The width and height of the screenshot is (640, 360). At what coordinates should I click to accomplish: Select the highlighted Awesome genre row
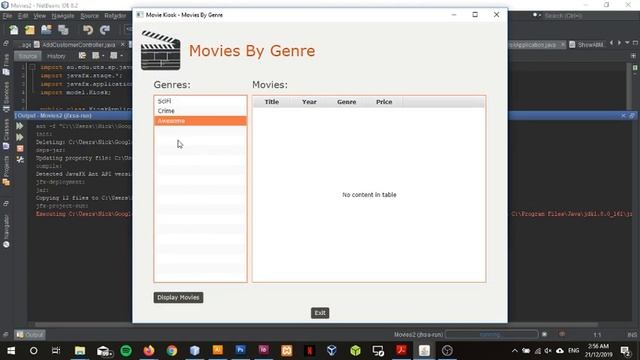click(200, 121)
